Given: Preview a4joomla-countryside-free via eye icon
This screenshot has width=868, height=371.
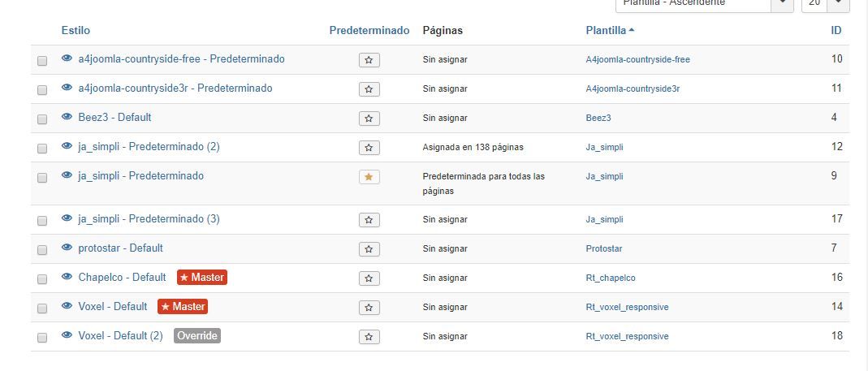Looking at the screenshot, I should pyautogui.click(x=67, y=58).
